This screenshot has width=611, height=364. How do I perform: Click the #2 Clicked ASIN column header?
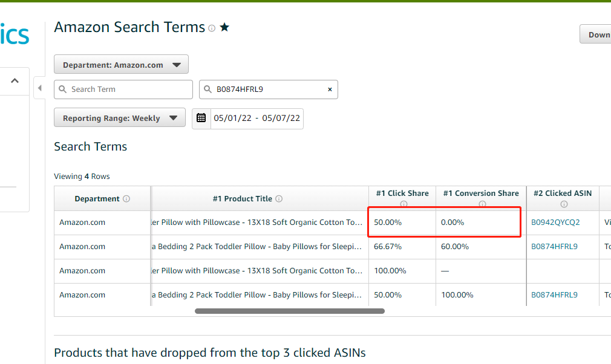[x=563, y=198]
